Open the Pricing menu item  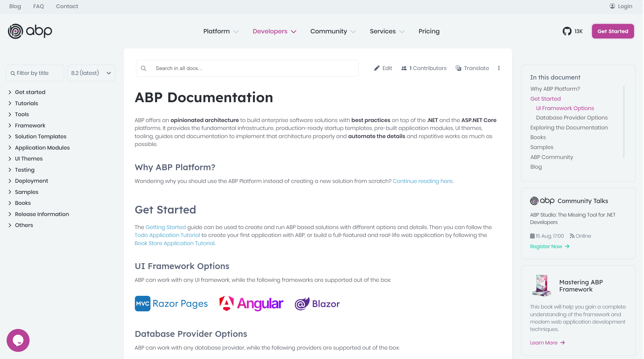coord(429,31)
